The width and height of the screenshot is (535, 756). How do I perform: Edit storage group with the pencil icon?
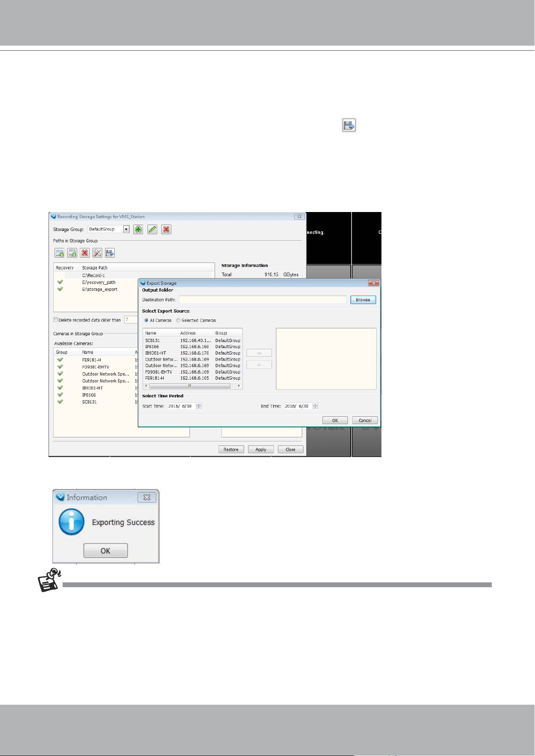152,229
